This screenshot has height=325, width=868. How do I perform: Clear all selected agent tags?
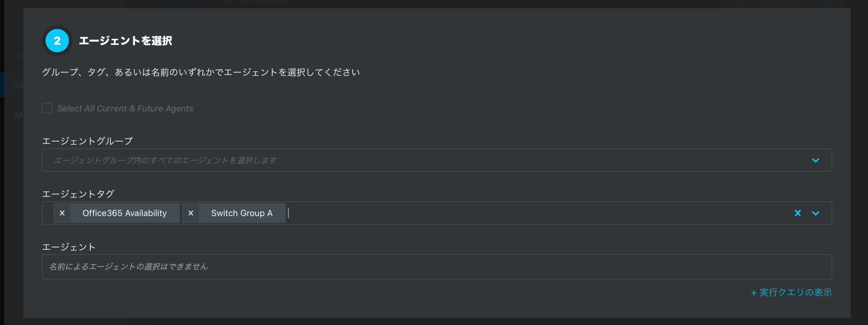pyautogui.click(x=797, y=213)
